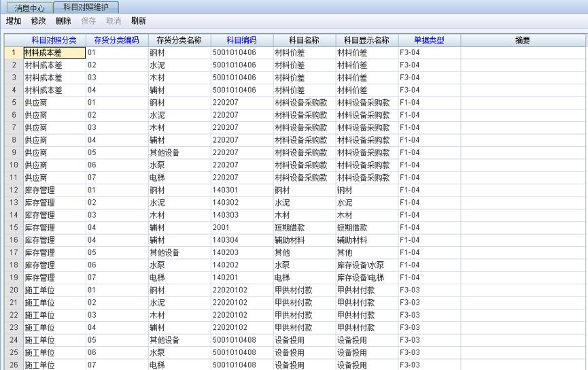The image size is (588, 370).
Task: Click account code 140304
Action: (x=242, y=240)
